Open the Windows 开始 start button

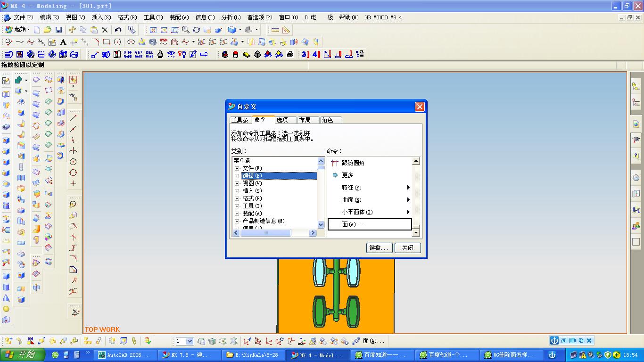pyautogui.click(x=22, y=355)
